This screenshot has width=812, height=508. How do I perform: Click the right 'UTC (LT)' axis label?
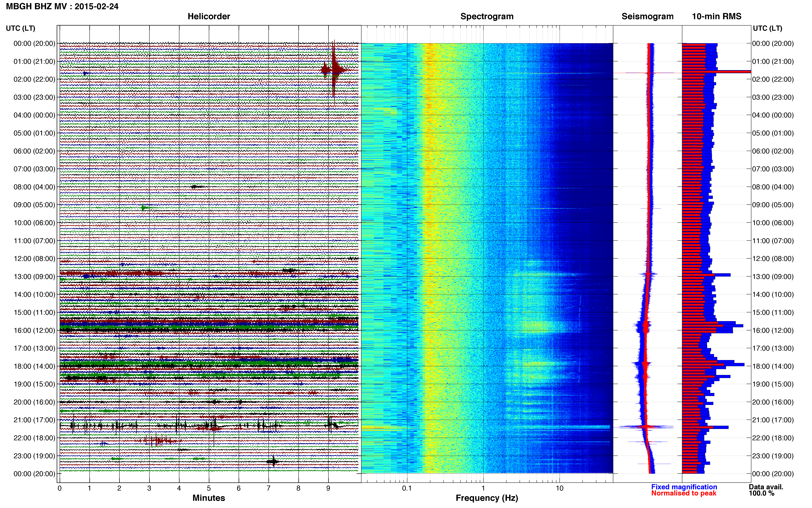(767, 28)
